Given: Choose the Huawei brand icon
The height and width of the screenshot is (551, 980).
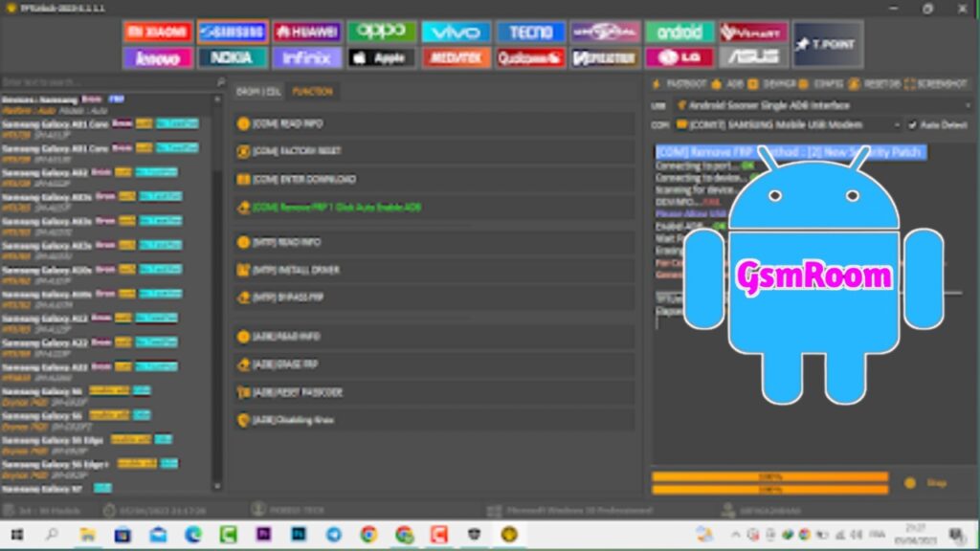Looking at the screenshot, I should pyautogui.click(x=307, y=33).
